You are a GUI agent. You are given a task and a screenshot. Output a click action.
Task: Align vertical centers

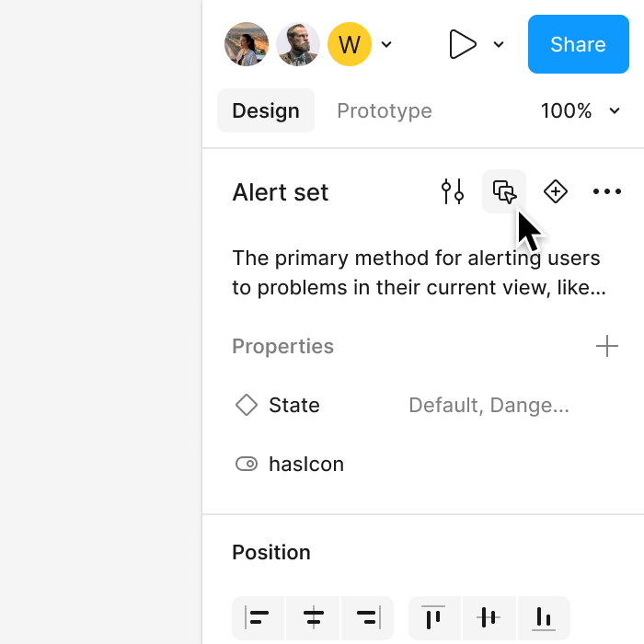tap(489, 617)
